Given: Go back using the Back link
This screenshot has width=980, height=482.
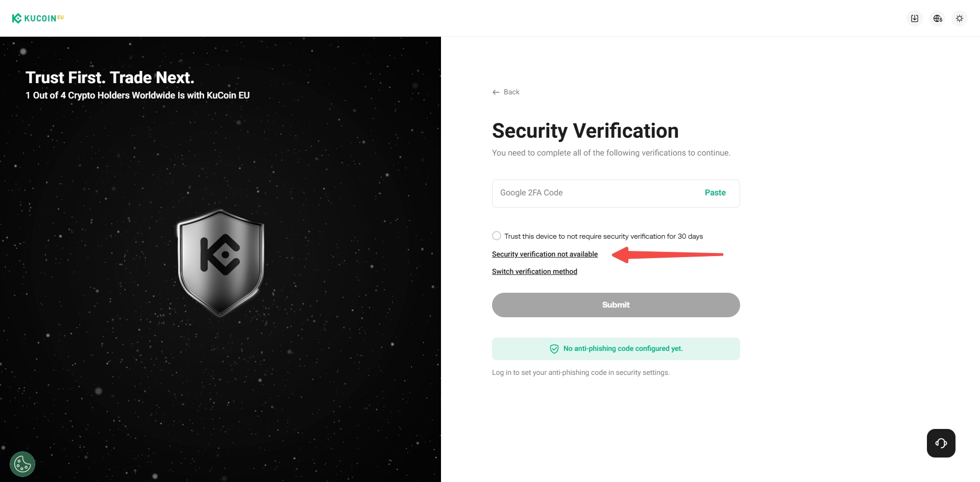Looking at the screenshot, I should (x=511, y=92).
